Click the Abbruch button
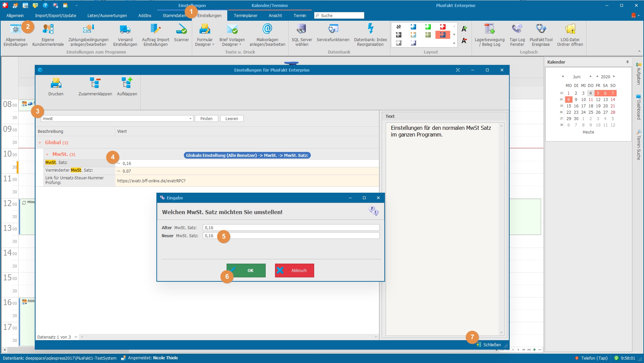The height and width of the screenshot is (363, 644). click(294, 270)
